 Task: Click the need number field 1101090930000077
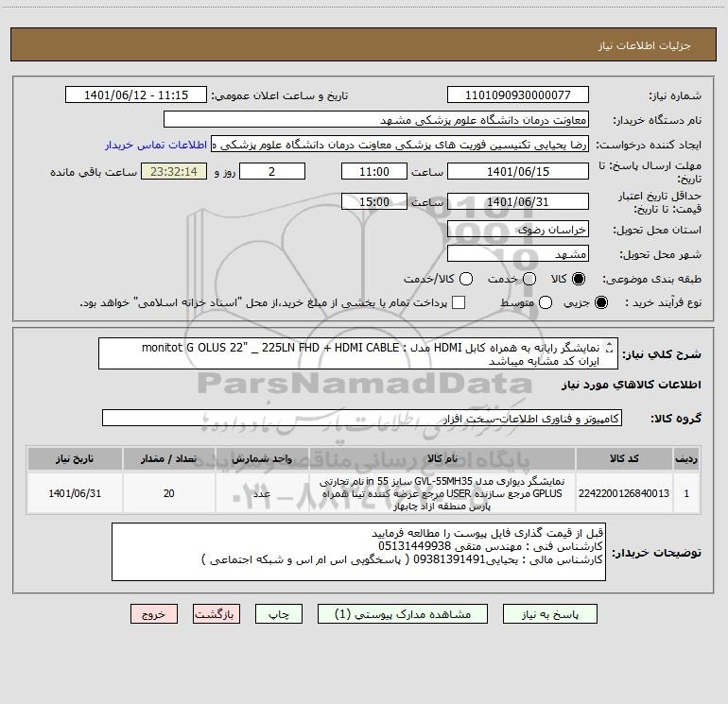[518, 95]
